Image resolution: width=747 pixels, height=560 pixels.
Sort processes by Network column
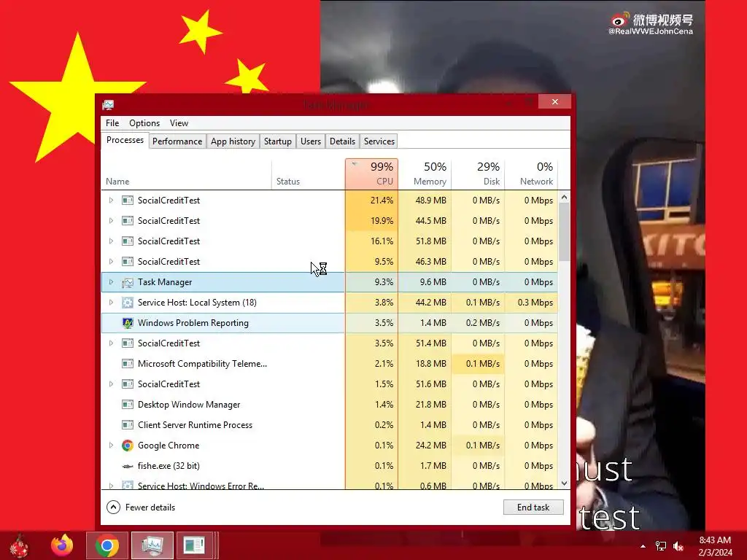coord(531,174)
